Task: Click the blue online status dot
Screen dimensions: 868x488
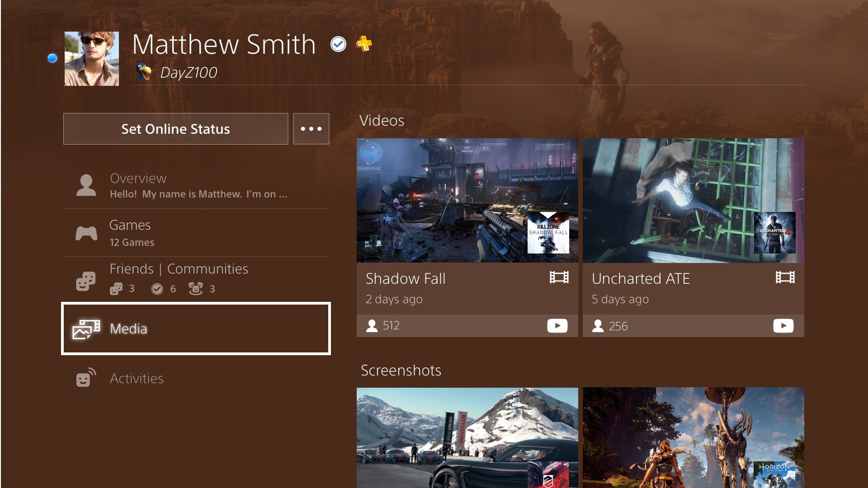Action: [52, 58]
